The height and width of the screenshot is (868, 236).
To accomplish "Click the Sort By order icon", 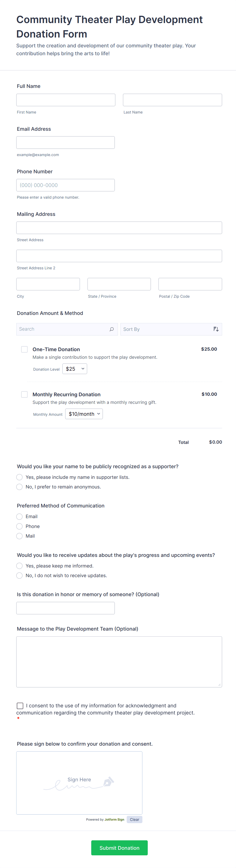I will pos(216,329).
